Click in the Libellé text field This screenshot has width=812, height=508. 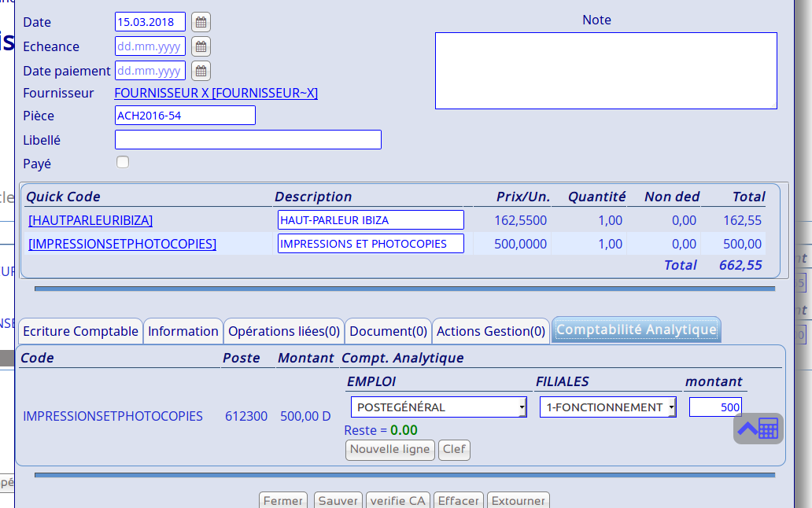coord(248,140)
